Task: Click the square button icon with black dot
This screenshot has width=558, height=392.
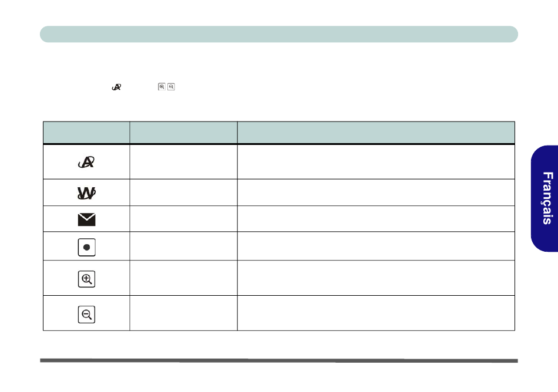Action: pyautogui.click(x=86, y=248)
